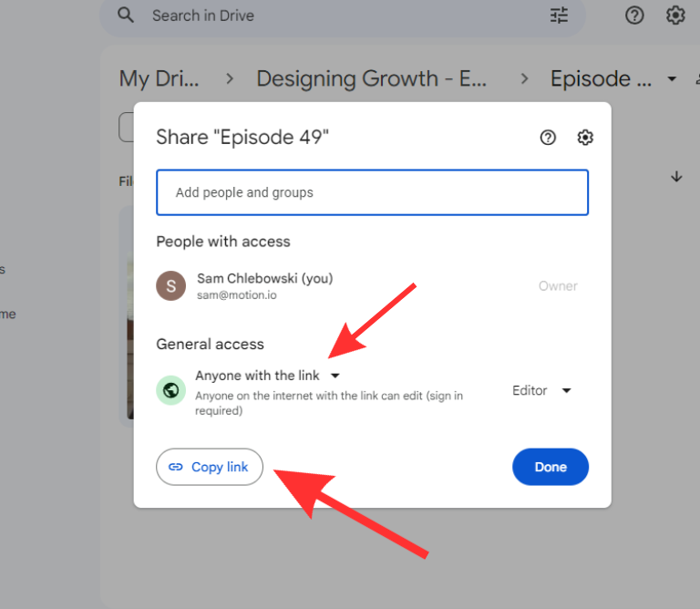The width and height of the screenshot is (700, 609).
Task: Open Drive settings gear in top bar
Action: [x=675, y=15]
